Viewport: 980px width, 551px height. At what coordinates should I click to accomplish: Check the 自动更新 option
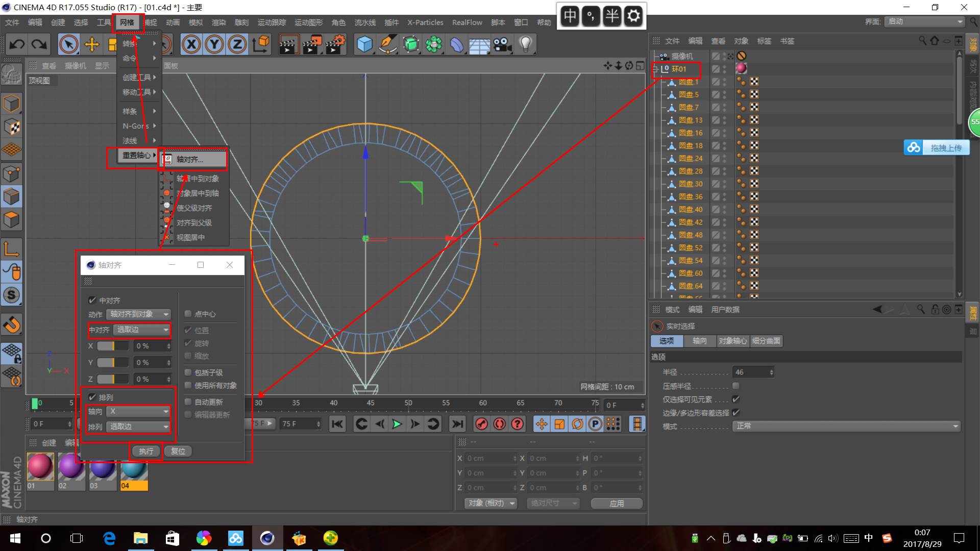pyautogui.click(x=188, y=402)
